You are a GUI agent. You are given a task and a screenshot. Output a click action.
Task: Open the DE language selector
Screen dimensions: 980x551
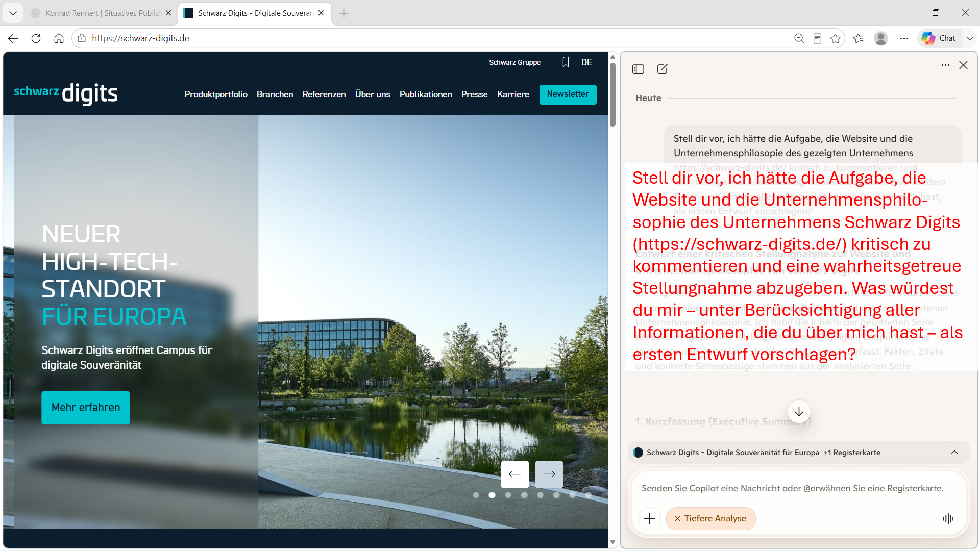(x=586, y=62)
